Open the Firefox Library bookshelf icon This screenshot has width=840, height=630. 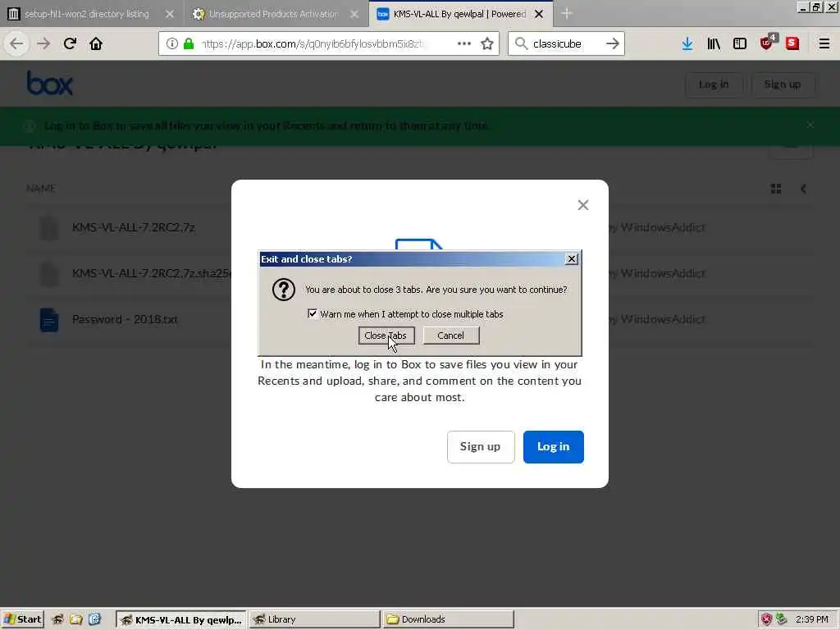point(714,43)
